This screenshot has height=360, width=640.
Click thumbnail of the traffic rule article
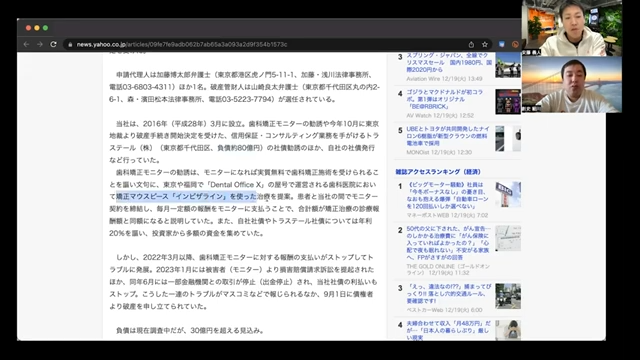coord(508,296)
